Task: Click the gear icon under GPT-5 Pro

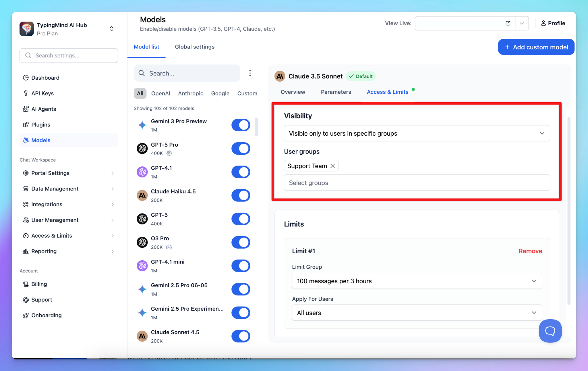Action: [169, 153]
